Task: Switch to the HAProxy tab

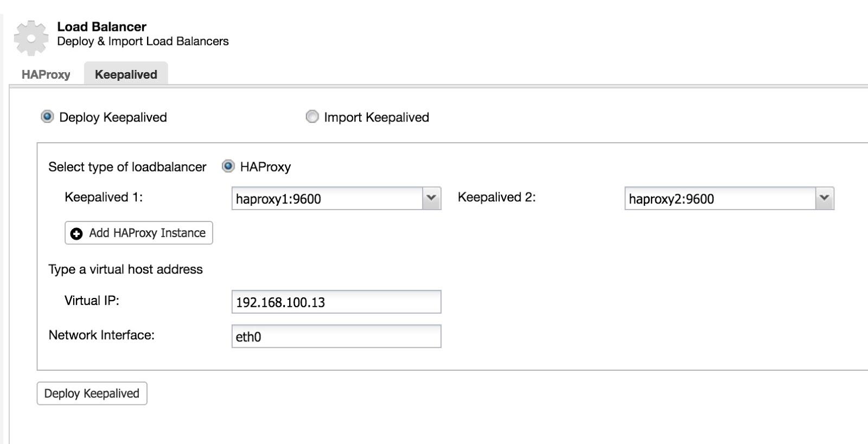Action: pos(46,74)
